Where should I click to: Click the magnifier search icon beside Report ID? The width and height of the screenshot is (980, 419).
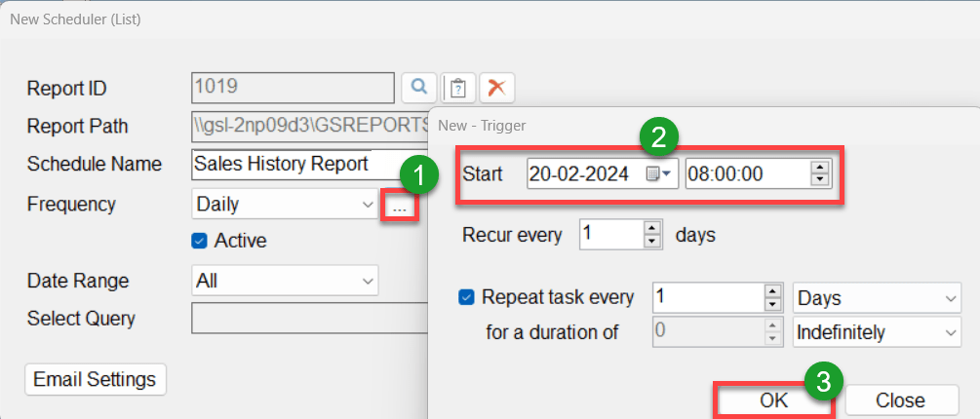pyautogui.click(x=419, y=88)
